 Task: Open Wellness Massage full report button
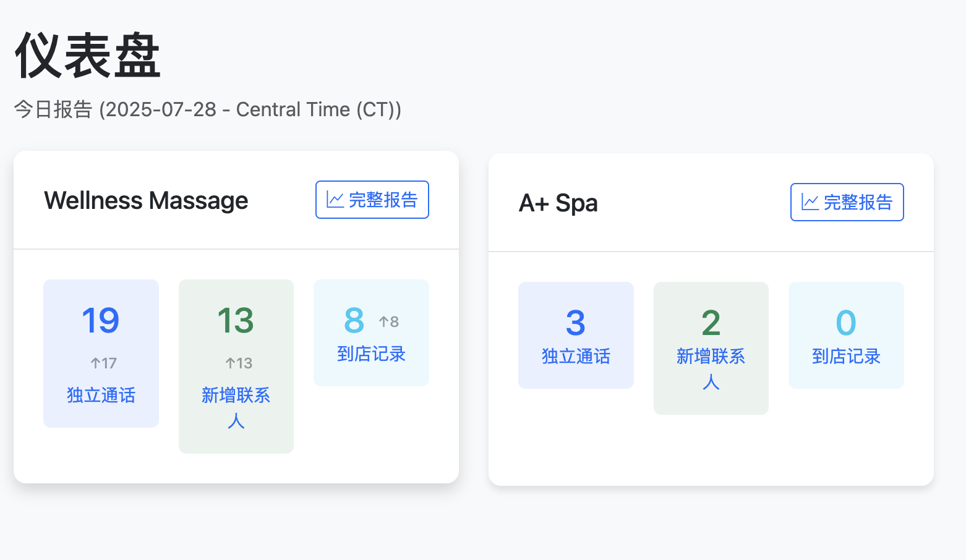(x=372, y=200)
